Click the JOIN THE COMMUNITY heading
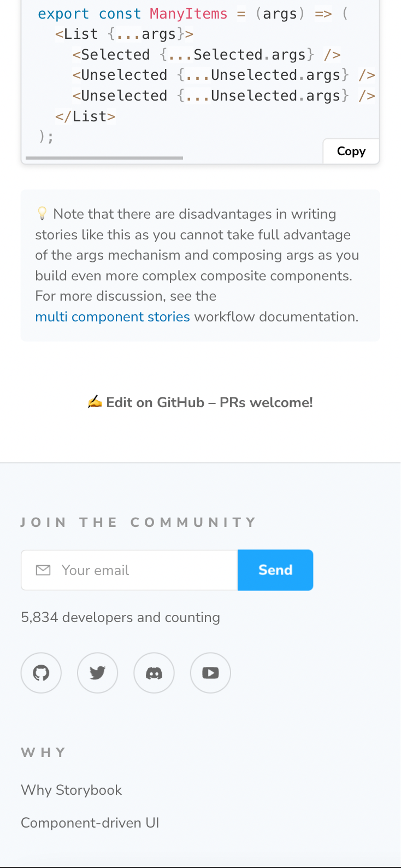The image size is (401, 868). [x=138, y=522]
